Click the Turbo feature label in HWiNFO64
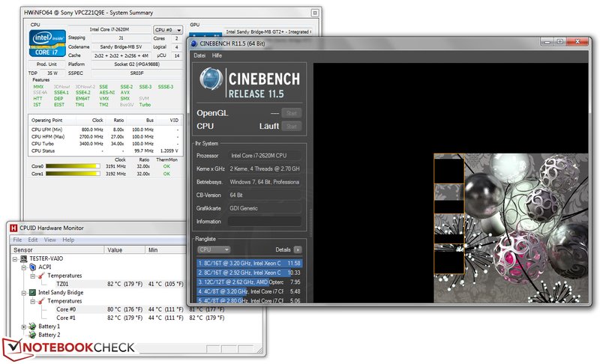This screenshot has height=364, width=600. click(x=145, y=104)
